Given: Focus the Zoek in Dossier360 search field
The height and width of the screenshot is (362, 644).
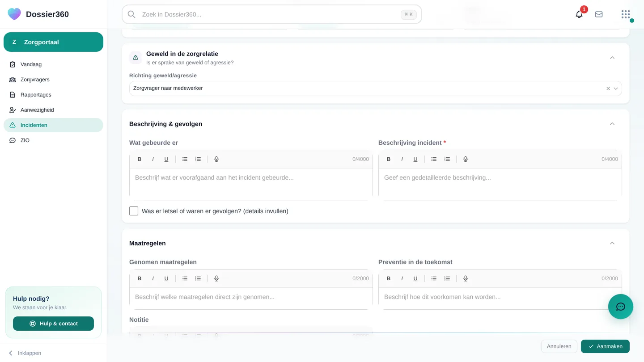Looking at the screenshot, I should [x=272, y=14].
